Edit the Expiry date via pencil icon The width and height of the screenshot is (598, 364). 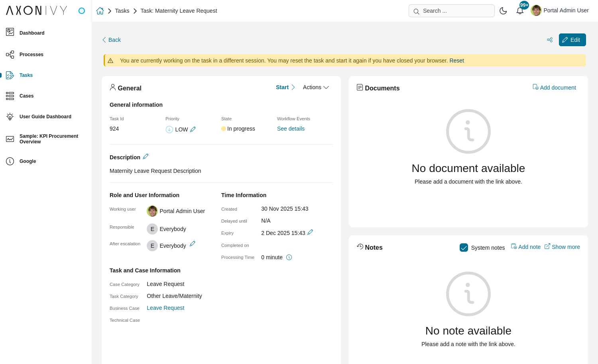click(x=310, y=232)
